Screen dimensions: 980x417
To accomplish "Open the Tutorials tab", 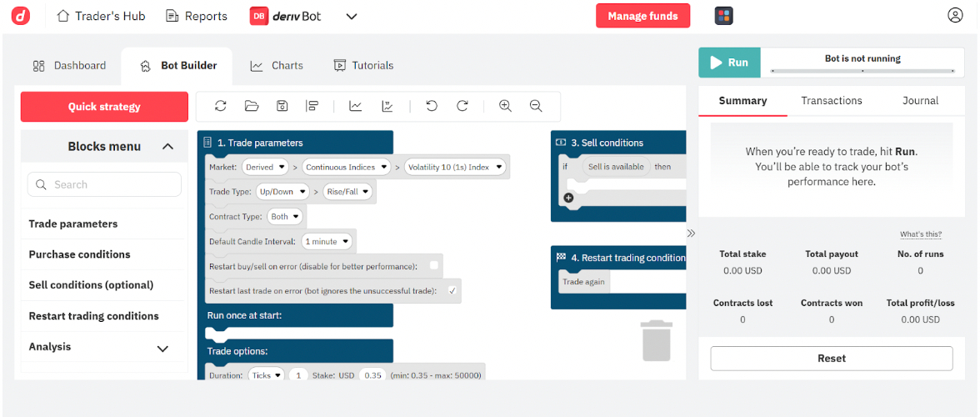I will click(x=363, y=66).
